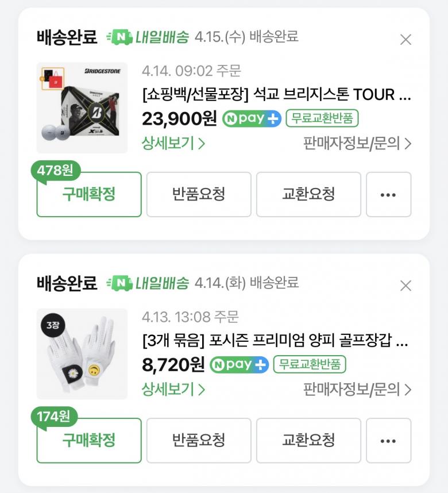
Task: Confirm purchase of the golf gloves
Action: (89, 441)
